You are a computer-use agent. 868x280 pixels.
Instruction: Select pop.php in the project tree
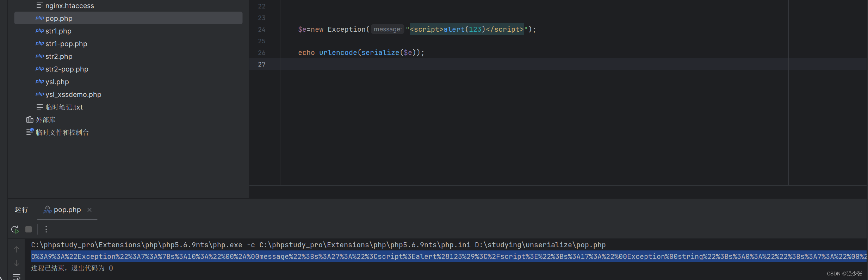coord(128,18)
